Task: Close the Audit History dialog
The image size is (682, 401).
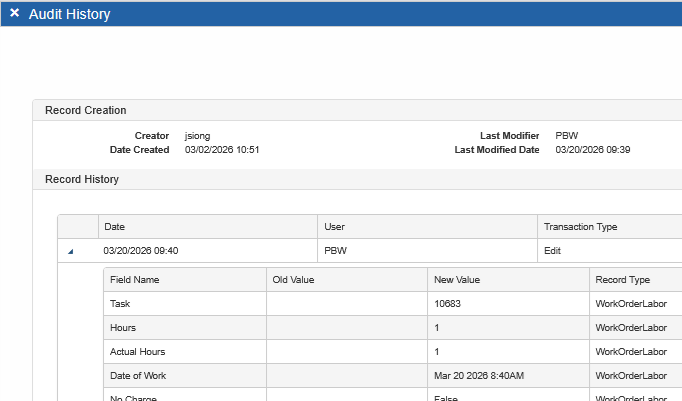Action: [x=14, y=14]
